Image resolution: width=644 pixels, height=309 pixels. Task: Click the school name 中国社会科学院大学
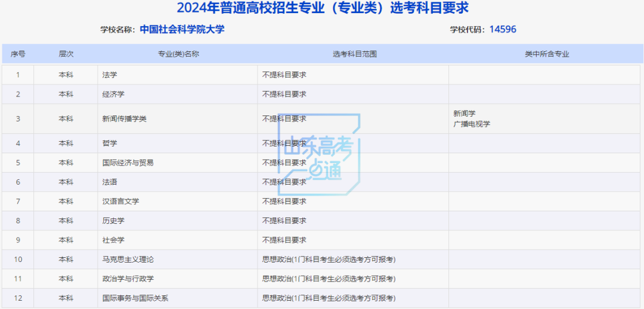tap(182, 30)
